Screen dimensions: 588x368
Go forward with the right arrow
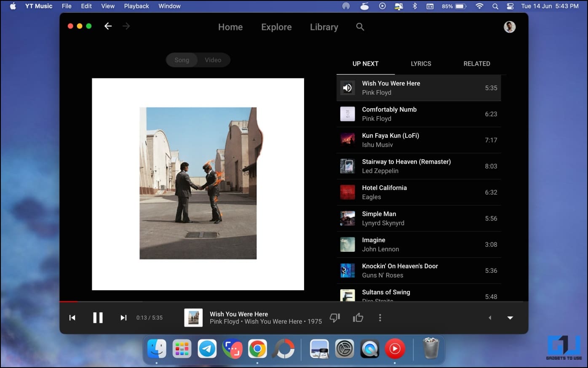pos(126,26)
